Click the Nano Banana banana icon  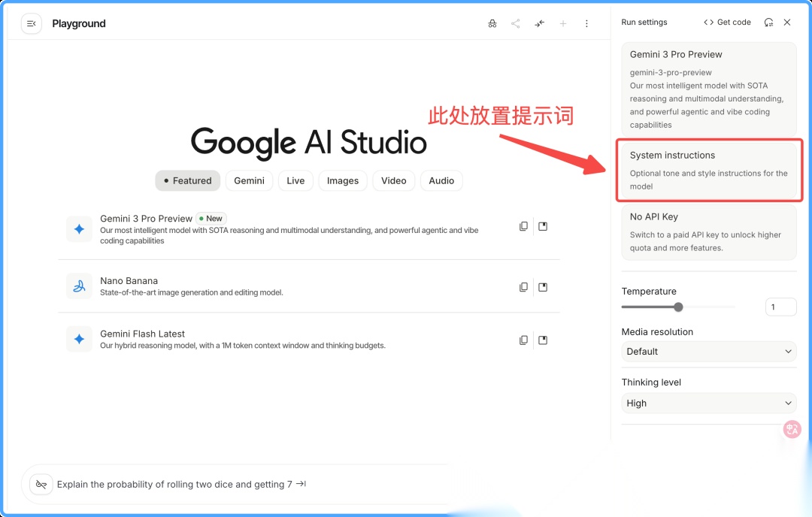click(79, 286)
